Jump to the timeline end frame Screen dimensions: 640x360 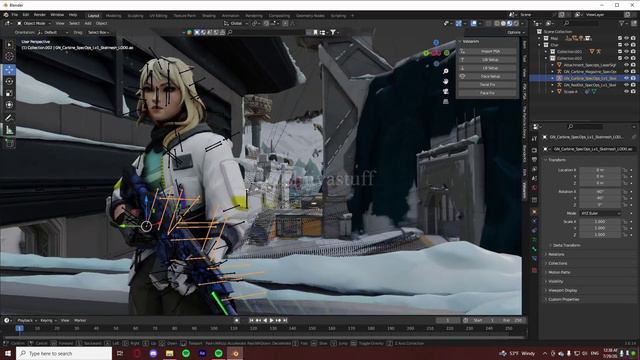[x=285, y=320]
